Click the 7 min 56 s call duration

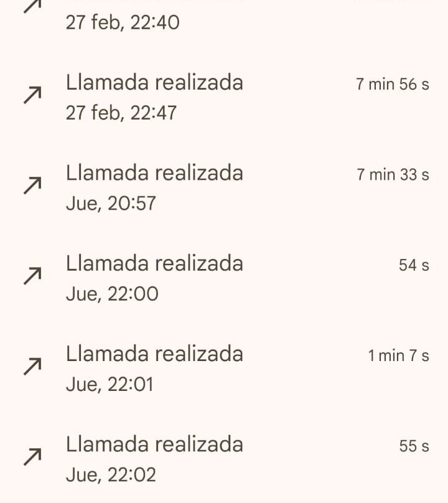pyautogui.click(x=392, y=85)
